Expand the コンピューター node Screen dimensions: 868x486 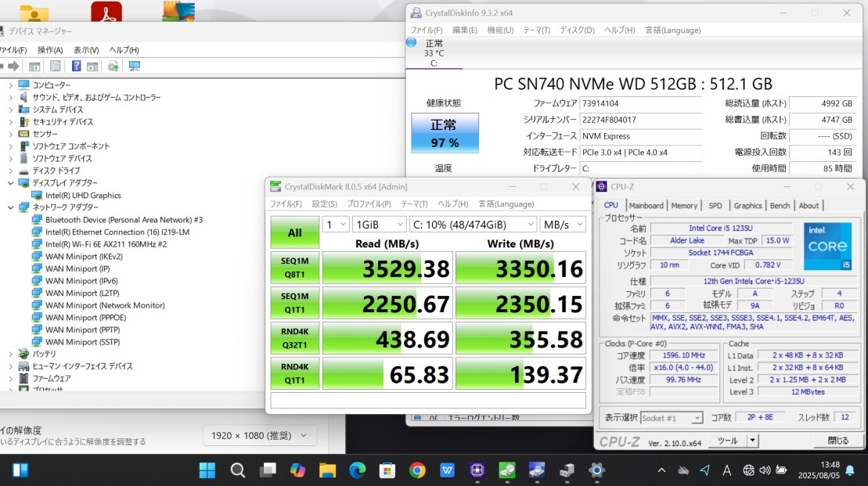pos(10,85)
